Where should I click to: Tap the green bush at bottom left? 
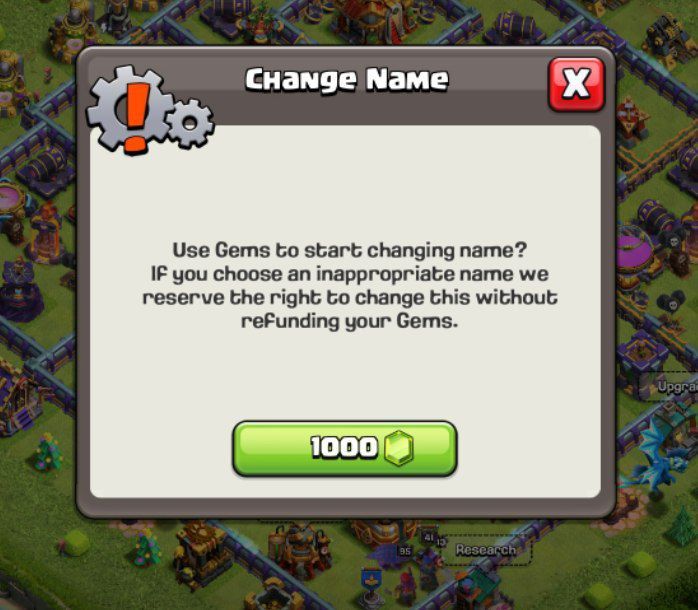pos(75,543)
